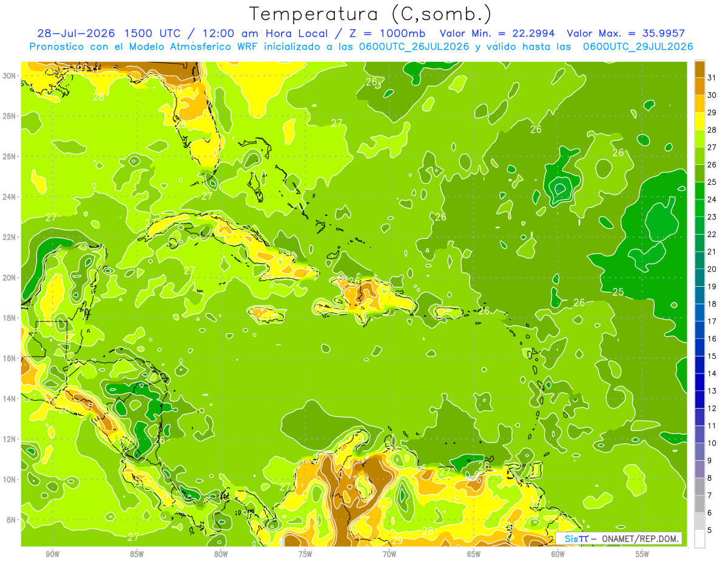Click the color scale label "5"
728x562 pixels.
(710, 530)
